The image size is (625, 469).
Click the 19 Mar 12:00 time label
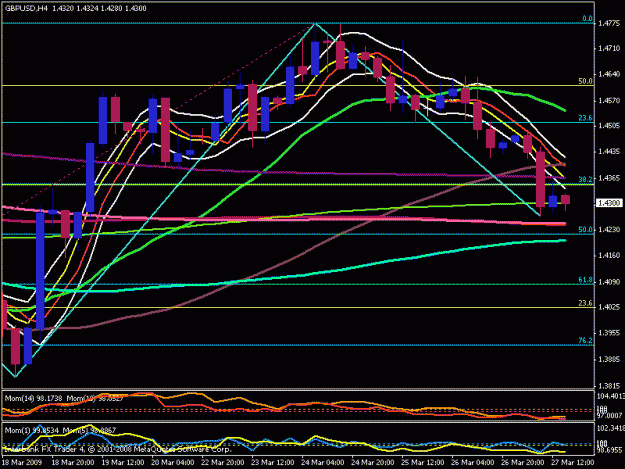click(123, 463)
